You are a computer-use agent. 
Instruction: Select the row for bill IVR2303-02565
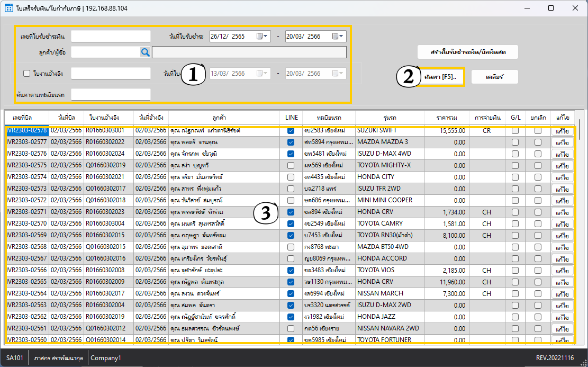click(x=26, y=282)
